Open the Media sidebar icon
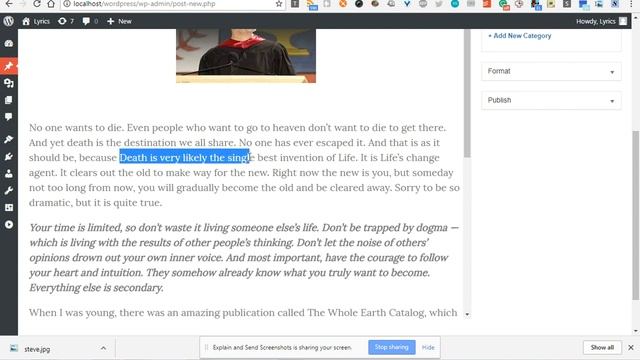This screenshot has height=360, width=640. click(x=9, y=83)
